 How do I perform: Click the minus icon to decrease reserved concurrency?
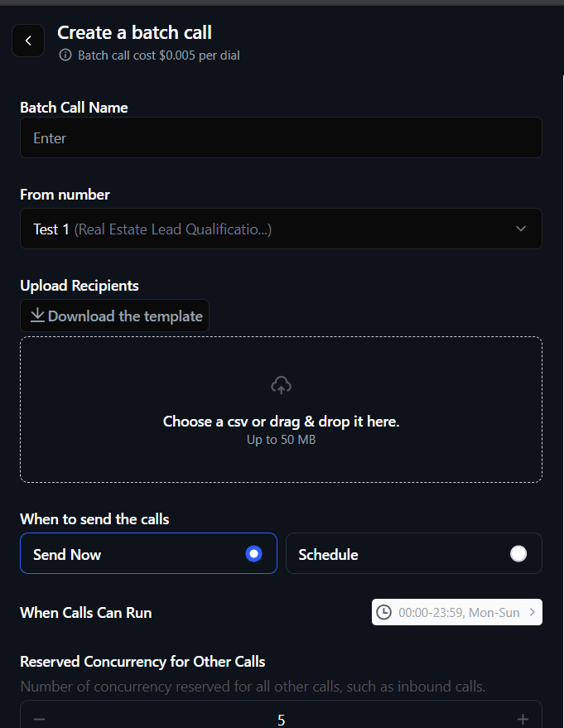(x=38, y=719)
